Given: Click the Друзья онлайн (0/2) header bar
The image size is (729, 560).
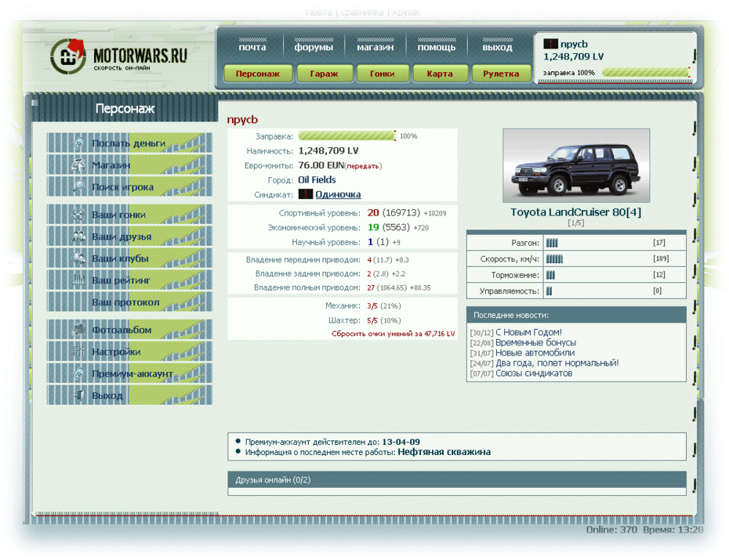Looking at the screenshot, I should tap(456, 479).
